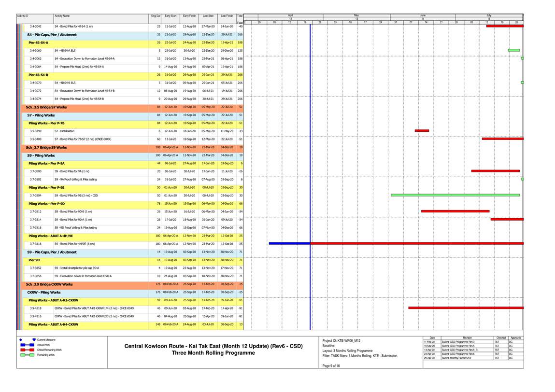Click the May month header in the timescale
Screen dimensions: 555x392
356,15
